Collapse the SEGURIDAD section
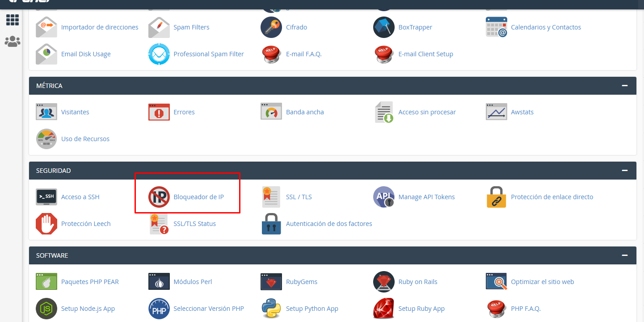The width and height of the screenshot is (644, 322). pos(625,171)
